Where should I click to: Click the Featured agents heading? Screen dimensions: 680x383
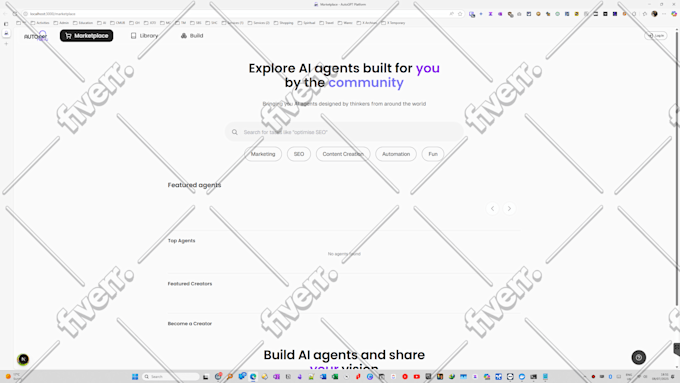[194, 185]
